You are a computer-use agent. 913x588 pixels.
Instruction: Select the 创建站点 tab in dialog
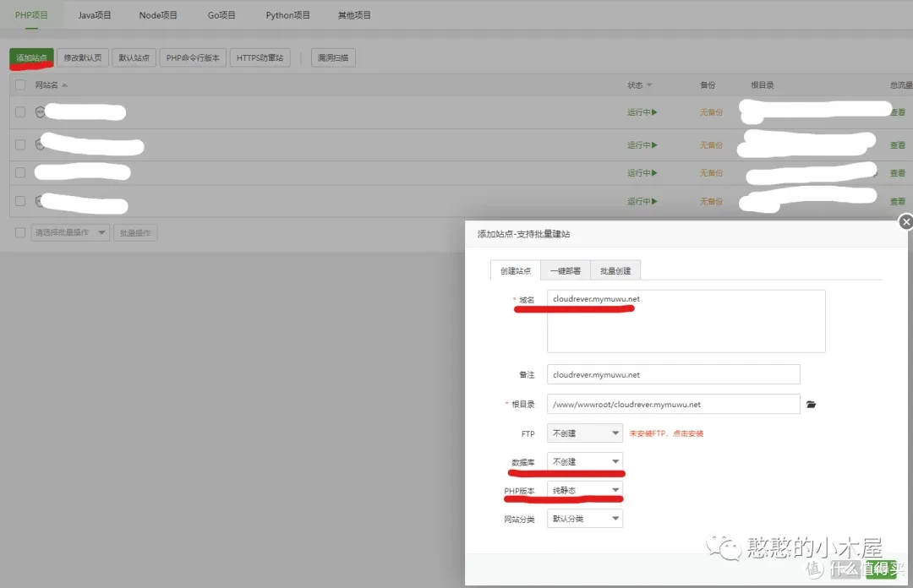[x=516, y=270]
